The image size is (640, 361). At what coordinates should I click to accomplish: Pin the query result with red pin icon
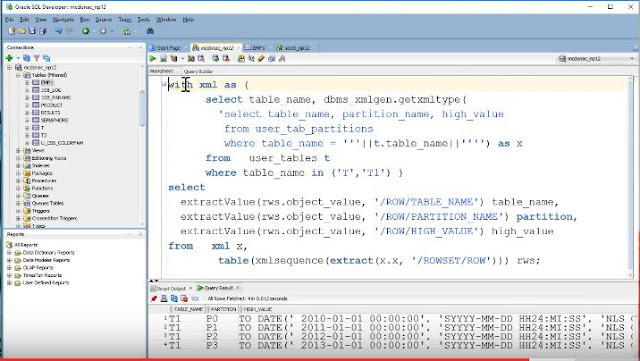point(154,299)
